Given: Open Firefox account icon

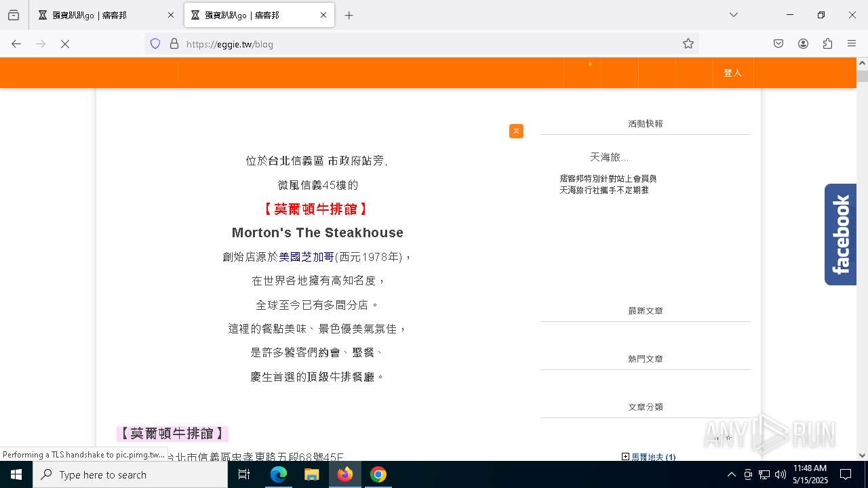Looking at the screenshot, I should (x=803, y=43).
